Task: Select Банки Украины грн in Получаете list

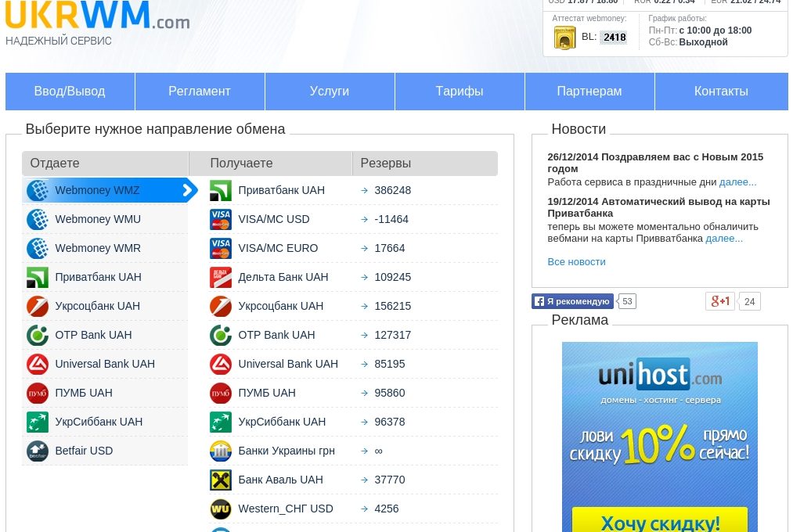Action: point(287,451)
